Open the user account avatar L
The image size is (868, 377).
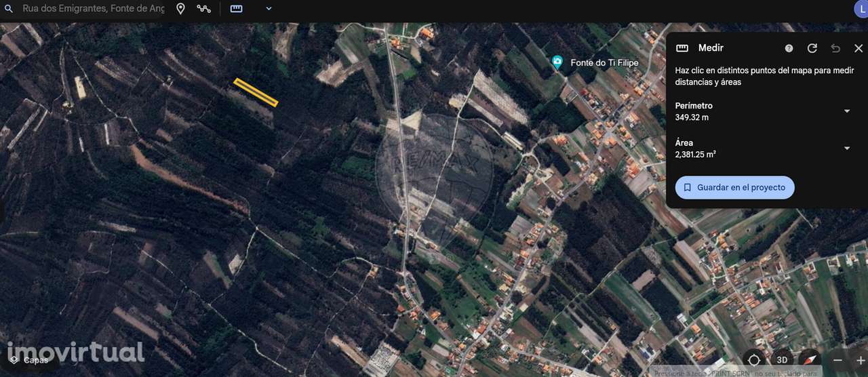click(861, 9)
